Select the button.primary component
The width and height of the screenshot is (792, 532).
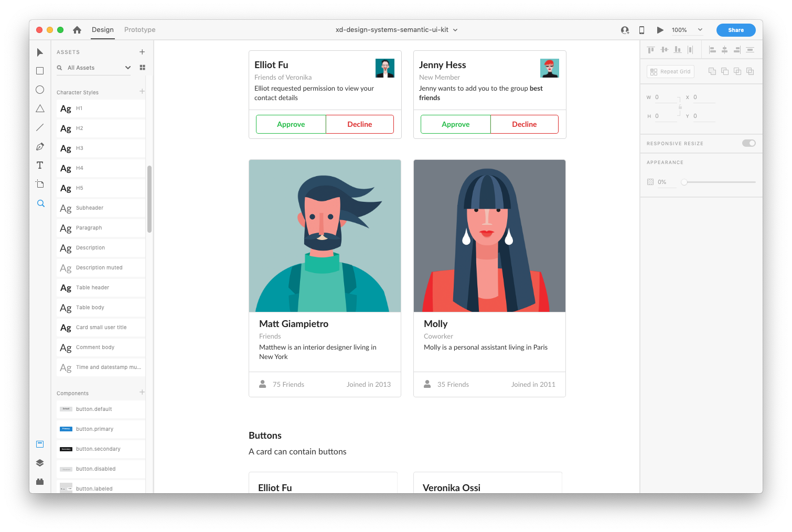101,429
